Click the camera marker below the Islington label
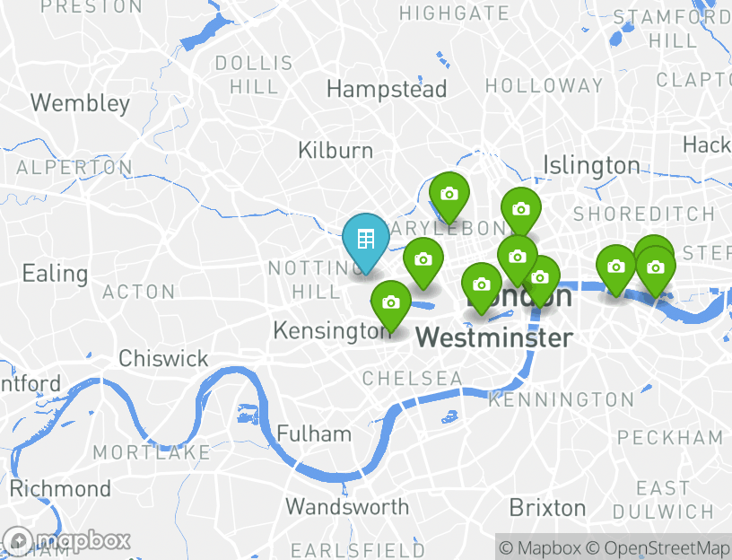This screenshot has width=732, height=560. click(x=521, y=211)
